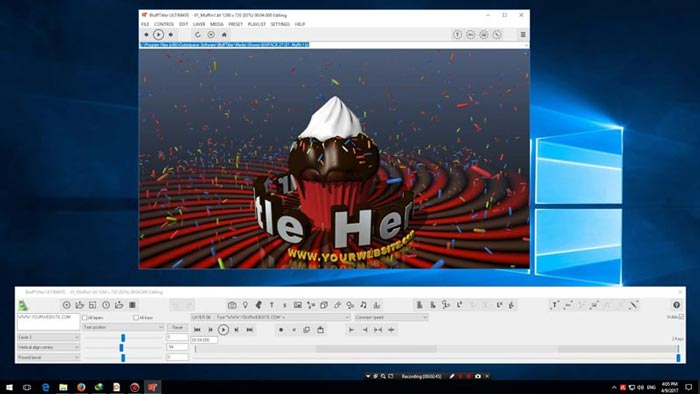This screenshot has height=394, width=700.
Task: Add an audio layer with the music note icon
Action: (x=363, y=305)
